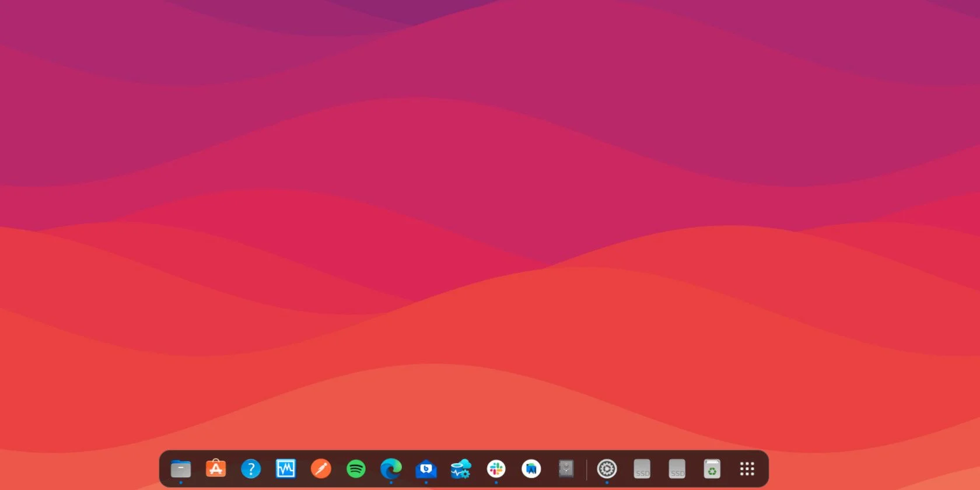Viewport: 980px width, 490px height.
Task: Open the left SSD drive icon
Action: (x=642, y=468)
